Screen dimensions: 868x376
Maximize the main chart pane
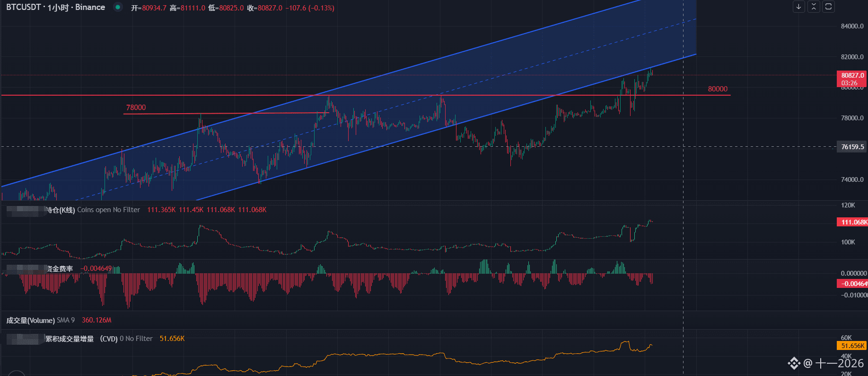pyautogui.click(x=828, y=7)
